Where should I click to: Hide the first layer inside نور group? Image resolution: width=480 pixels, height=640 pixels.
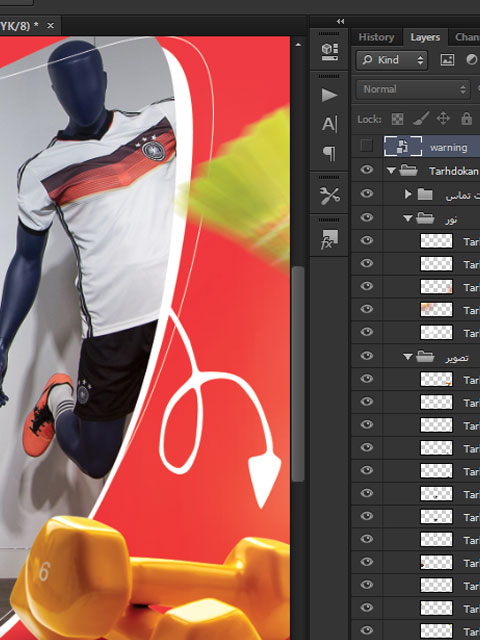coord(367,240)
